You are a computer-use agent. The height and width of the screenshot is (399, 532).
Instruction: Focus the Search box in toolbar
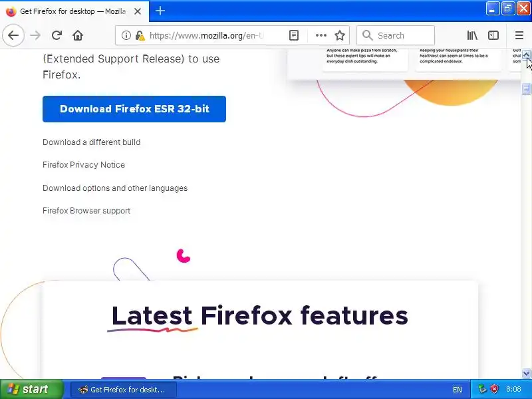396,35
